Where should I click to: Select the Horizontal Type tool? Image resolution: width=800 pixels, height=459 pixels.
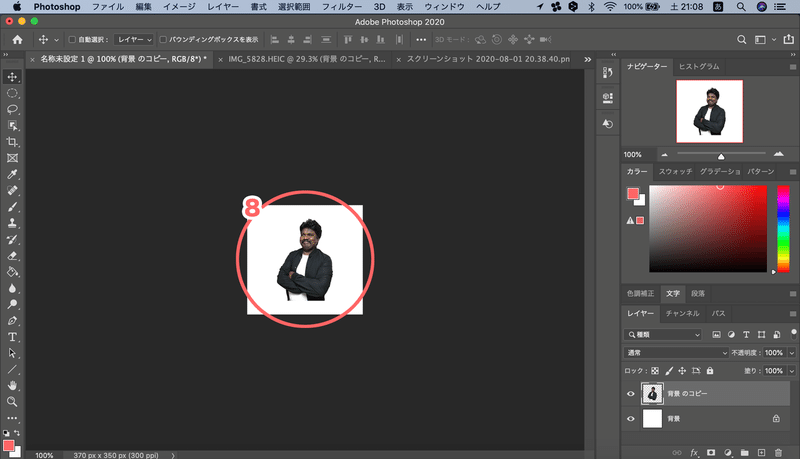[x=12, y=337]
